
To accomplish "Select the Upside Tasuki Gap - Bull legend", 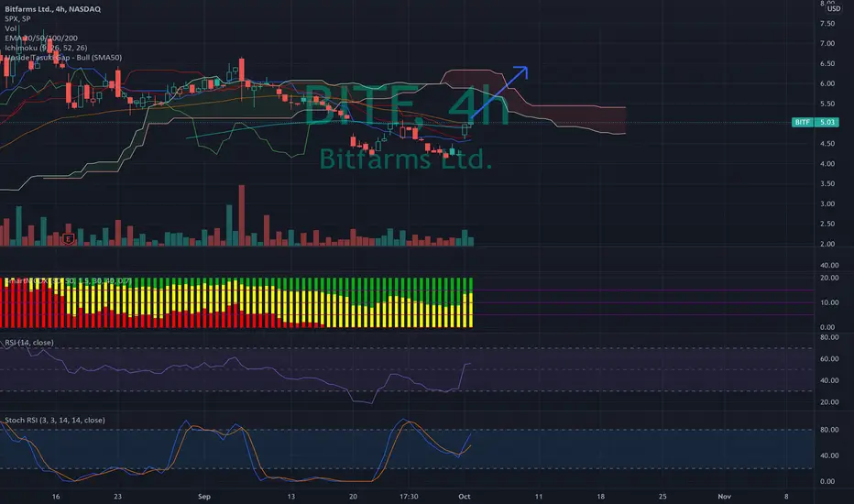I will click(63, 58).
